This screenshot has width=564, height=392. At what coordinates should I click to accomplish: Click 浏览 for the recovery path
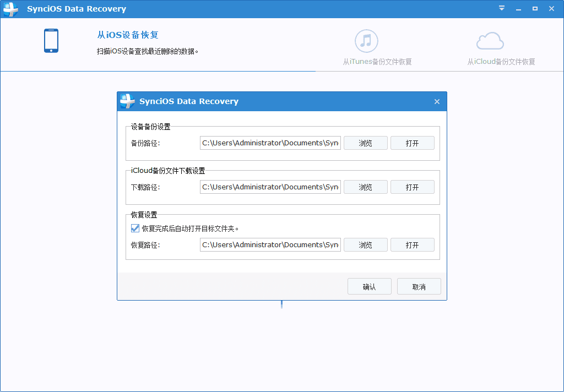[366, 245]
